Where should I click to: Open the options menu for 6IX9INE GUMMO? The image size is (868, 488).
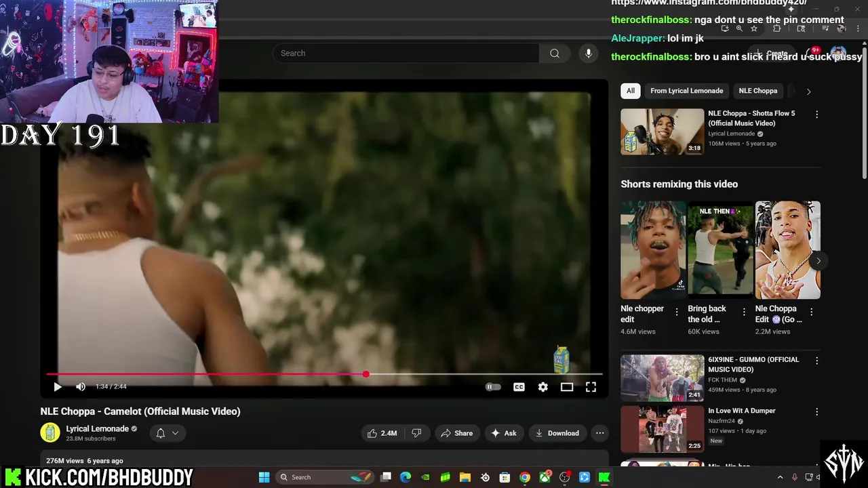[x=816, y=361]
